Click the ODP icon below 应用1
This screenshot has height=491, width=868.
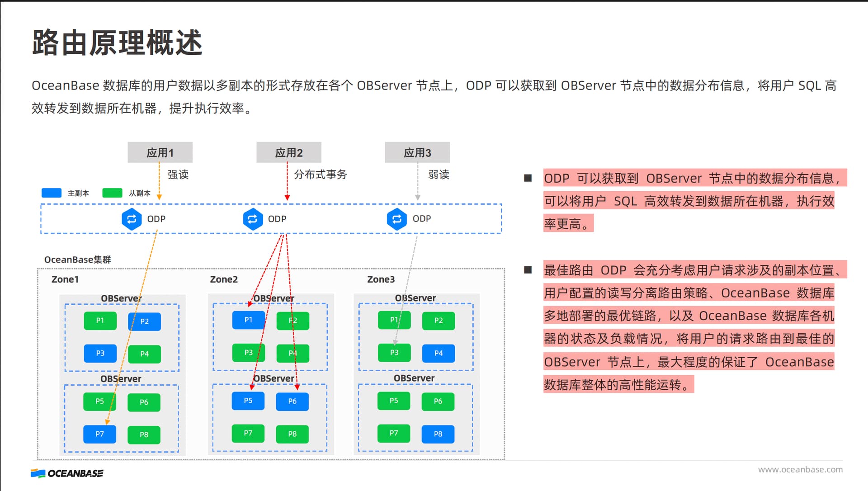pyautogui.click(x=132, y=219)
